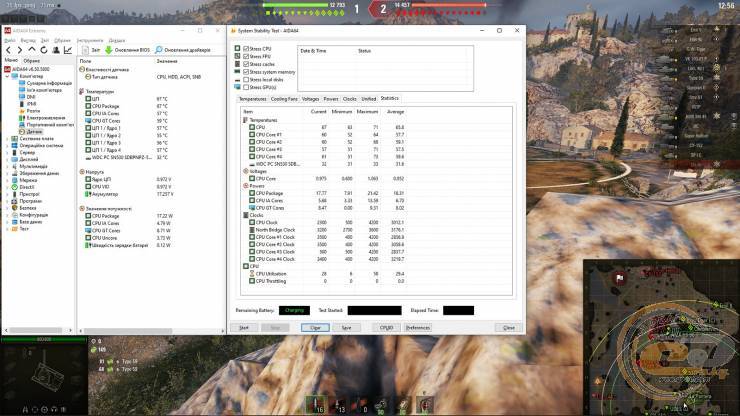Image resolution: width=740 pixels, height=416 pixels.
Task: Select the Sensor (Датчик) tree item
Action: pos(34,132)
